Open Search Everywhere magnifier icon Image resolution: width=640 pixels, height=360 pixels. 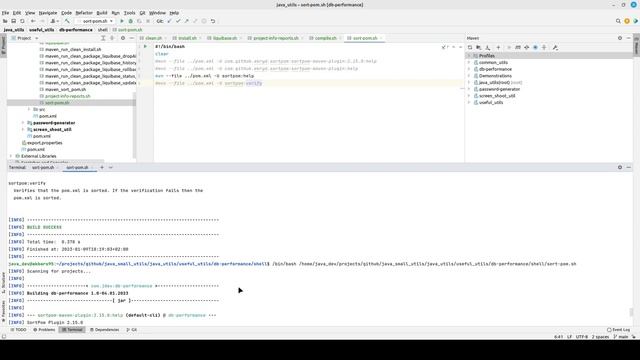pyautogui.click(x=618, y=21)
